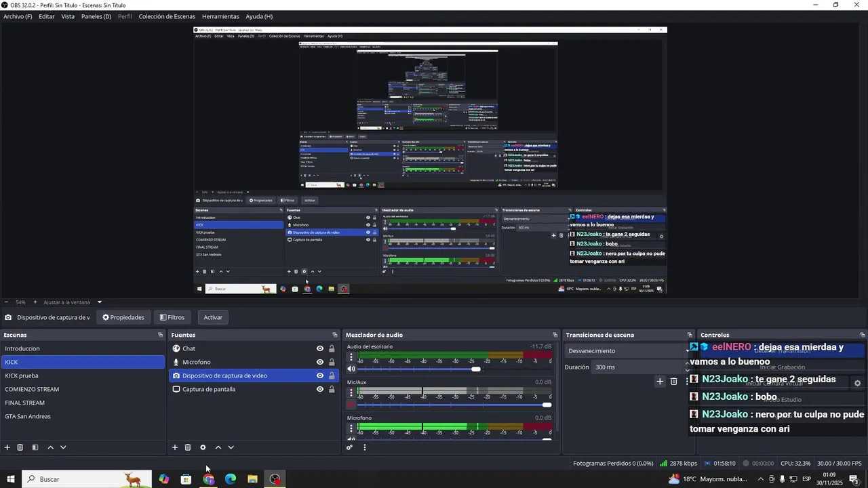Unlock Dispositivo de captura de video source
This screenshot has width=868, height=488.
click(332, 375)
